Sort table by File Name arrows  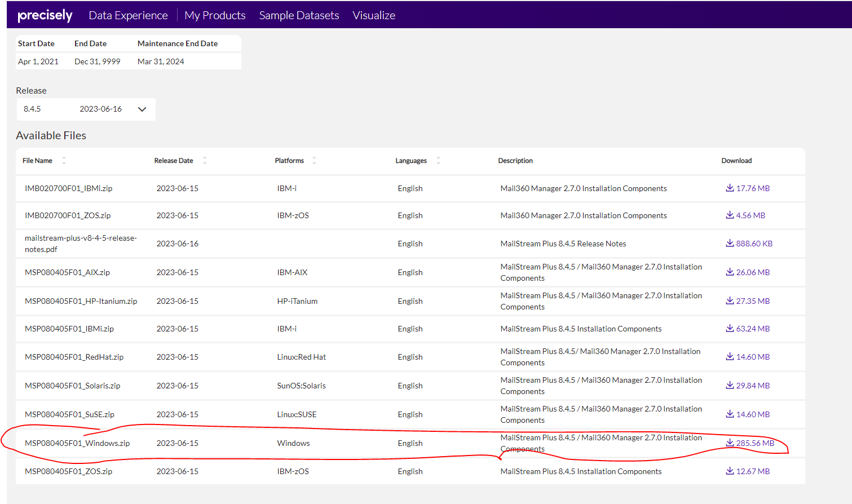(x=64, y=161)
